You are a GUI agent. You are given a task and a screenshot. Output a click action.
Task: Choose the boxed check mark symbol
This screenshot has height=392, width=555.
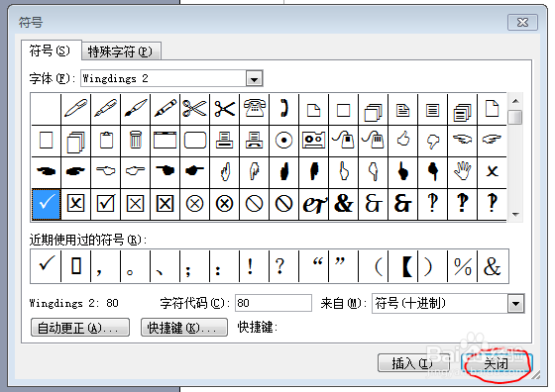coord(105,204)
